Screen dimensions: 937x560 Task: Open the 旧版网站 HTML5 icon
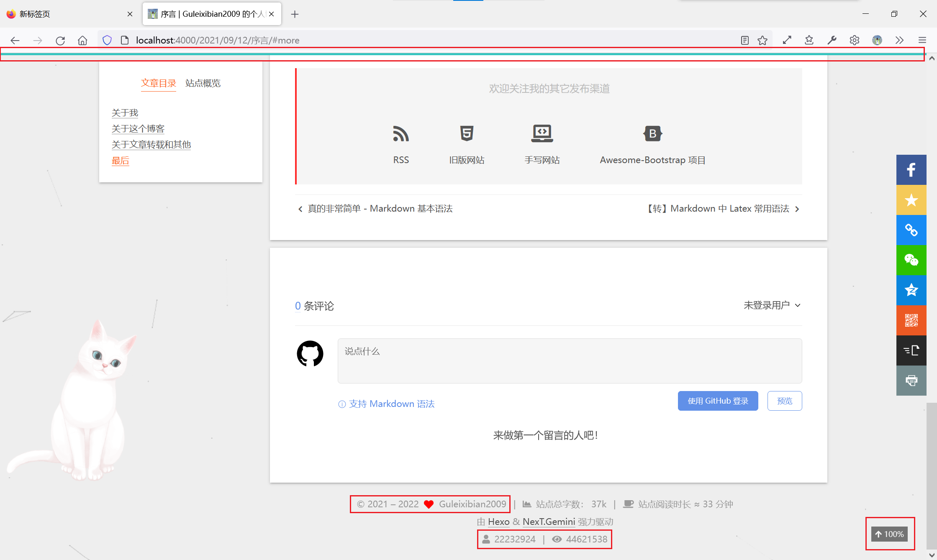(x=467, y=134)
